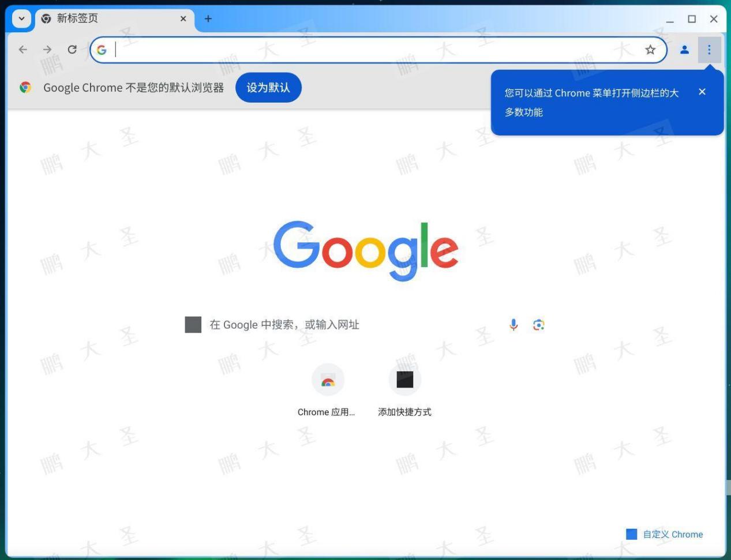The height and width of the screenshot is (560, 731).
Task: Click the Google logo icon in the address bar
Action: [102, 50]
